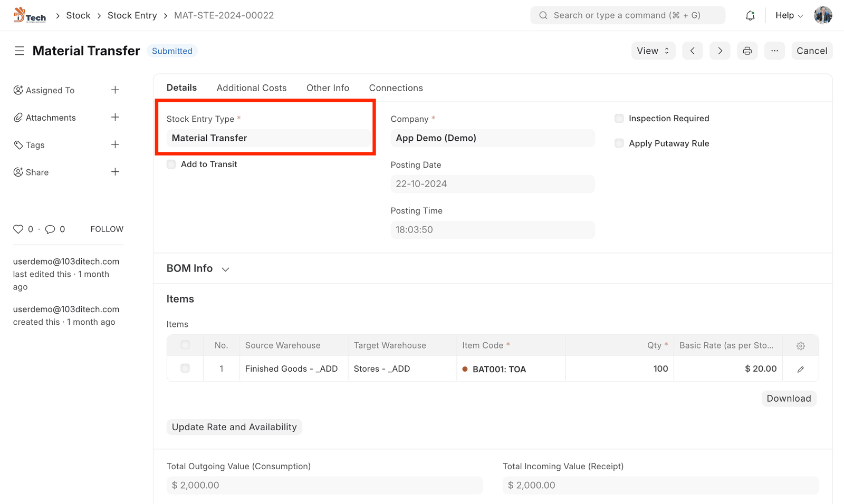Enable Apply Putaway Rule checkbox
This screenshot has height=504, width=844.
(x=619, y=143)
